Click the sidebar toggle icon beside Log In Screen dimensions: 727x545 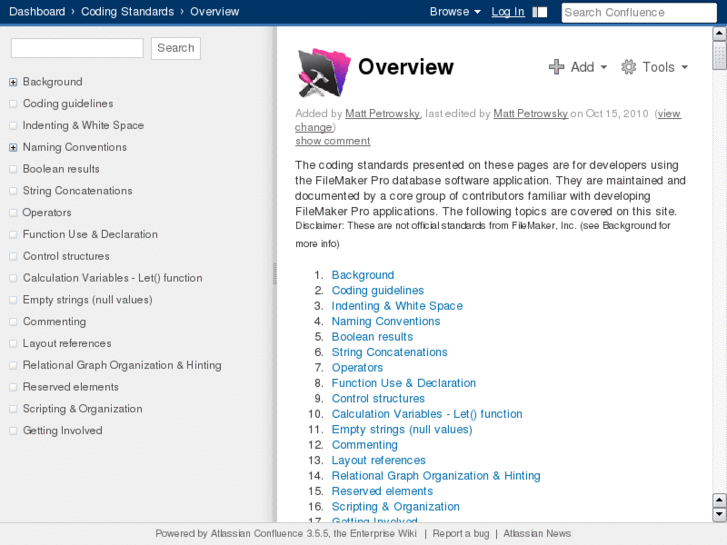click(540, 12)
